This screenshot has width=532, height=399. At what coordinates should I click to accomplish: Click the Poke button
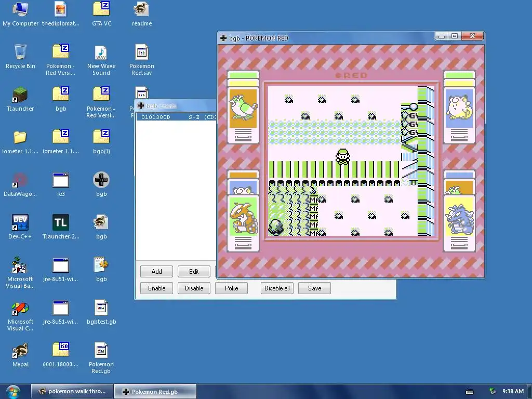click(231, 288)
